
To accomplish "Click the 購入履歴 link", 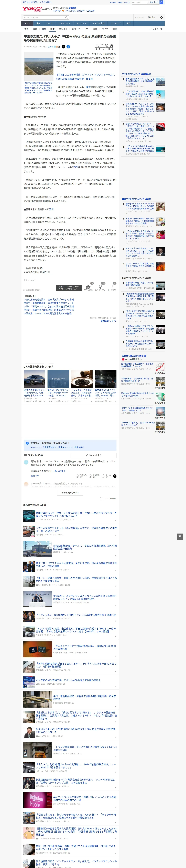I will 152,17.
